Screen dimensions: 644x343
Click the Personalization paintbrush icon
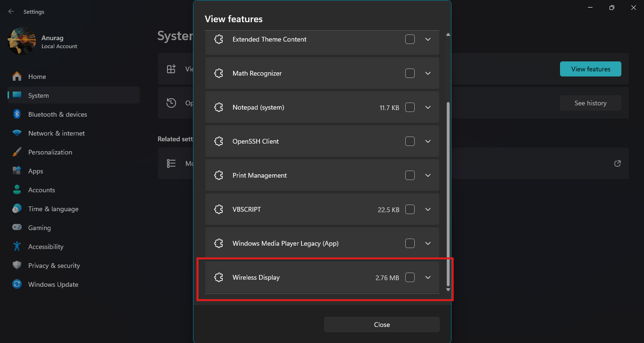point(17,152)
